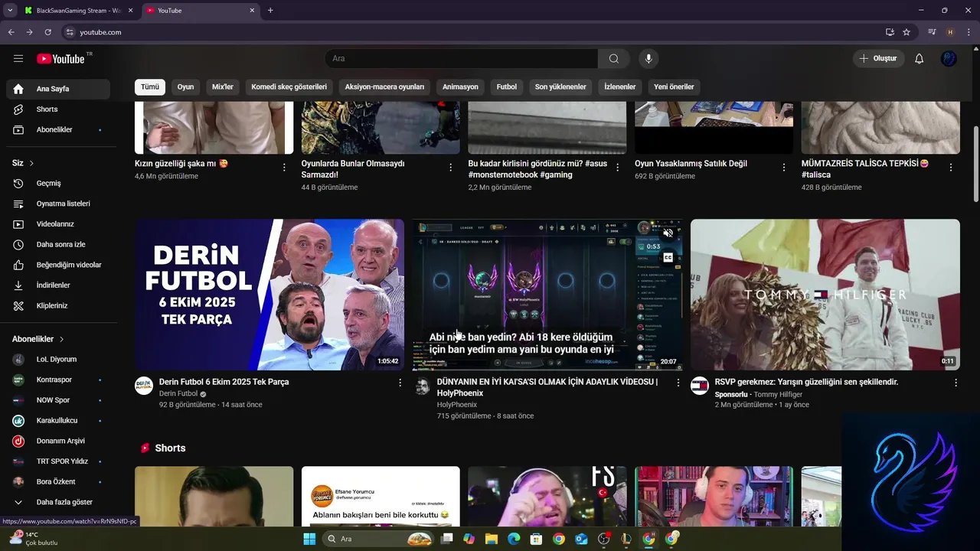Open NOW Spor channel

[58, 400]
